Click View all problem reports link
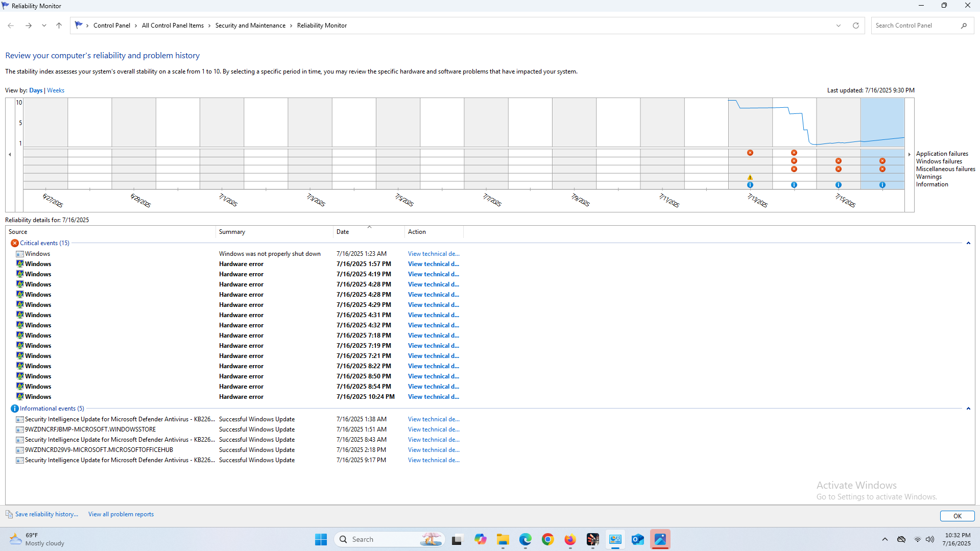 121,514
